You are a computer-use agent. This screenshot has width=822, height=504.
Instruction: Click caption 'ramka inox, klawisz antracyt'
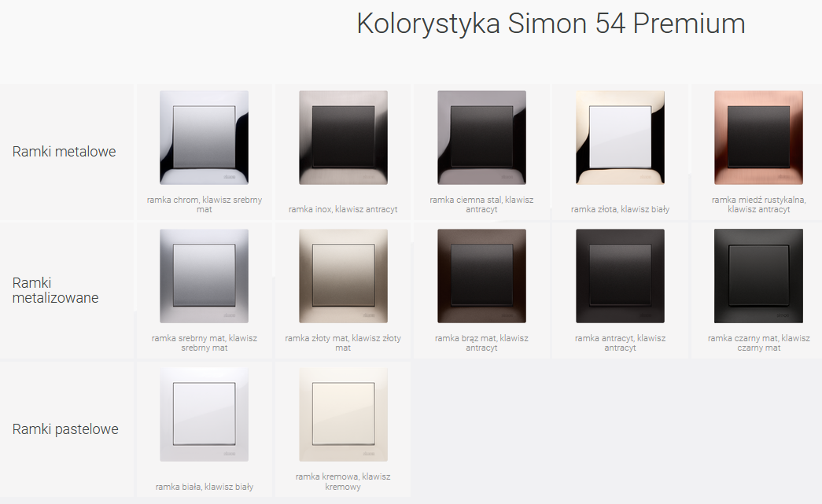tap(343, 209)
